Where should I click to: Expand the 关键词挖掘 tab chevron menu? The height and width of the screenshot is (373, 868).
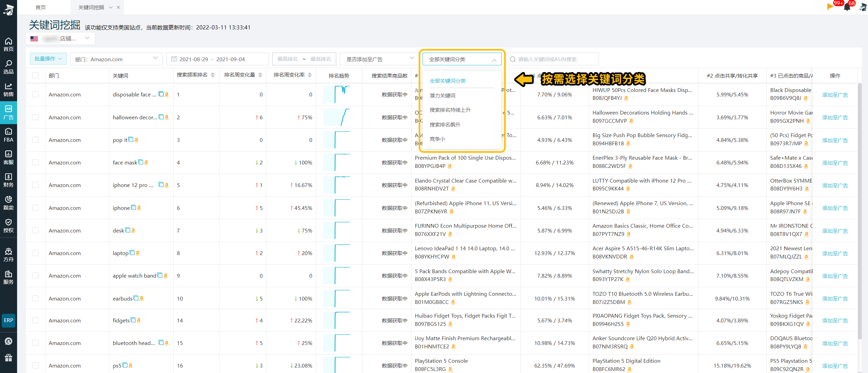(111, 7)
